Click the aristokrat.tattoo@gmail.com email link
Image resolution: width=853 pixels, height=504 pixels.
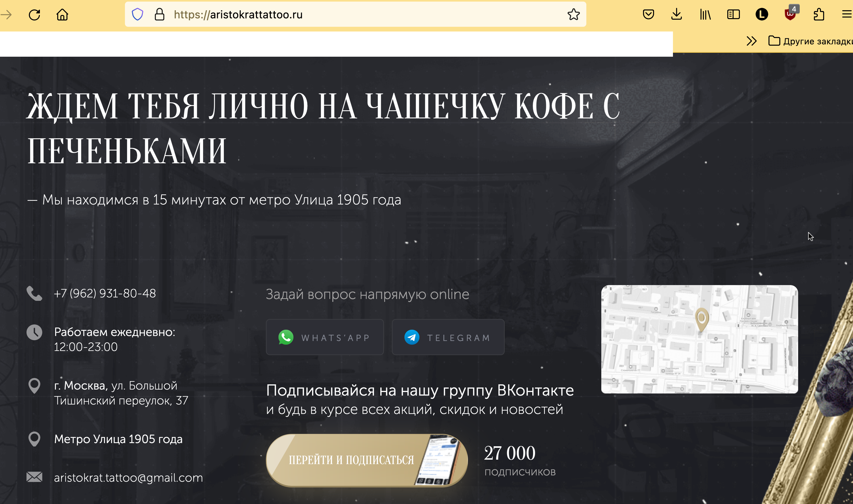pos(128,477)
